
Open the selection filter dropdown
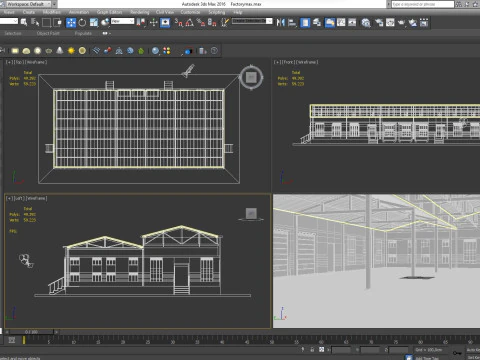tap(9, 21)
